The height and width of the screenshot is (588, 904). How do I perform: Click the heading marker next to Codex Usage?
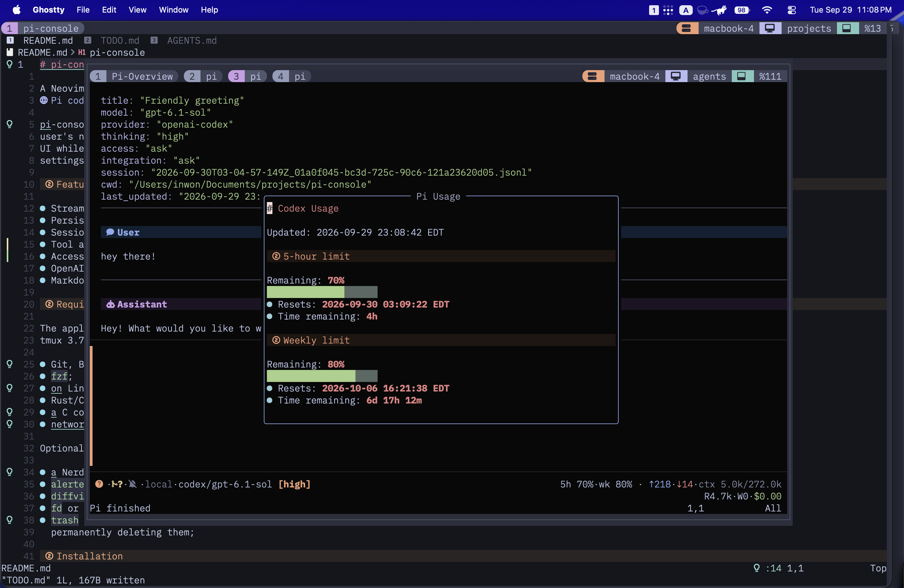pos(270,208)
